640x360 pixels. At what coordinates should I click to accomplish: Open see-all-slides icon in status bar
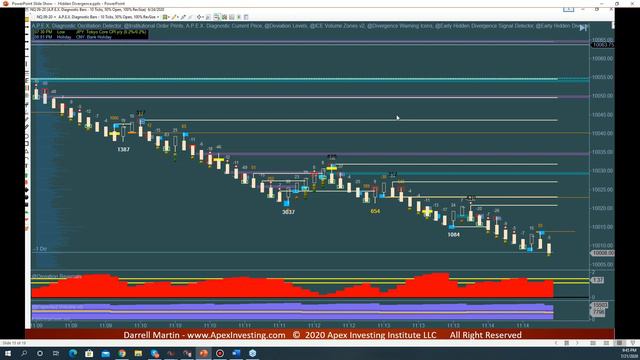pyautogui.click(x=567, y=343)
